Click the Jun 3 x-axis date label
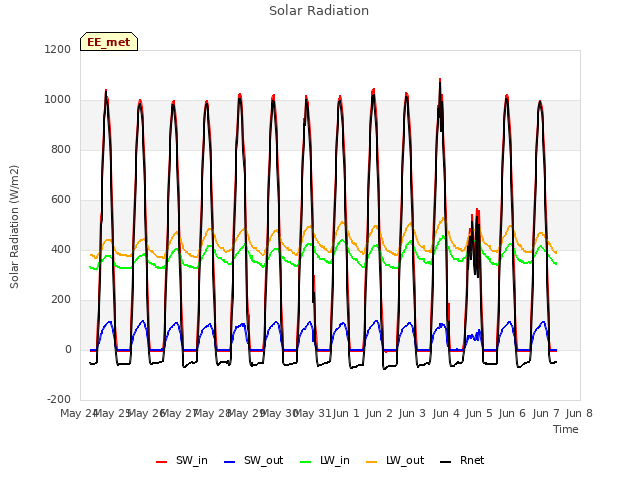 [x=412, y=413]
